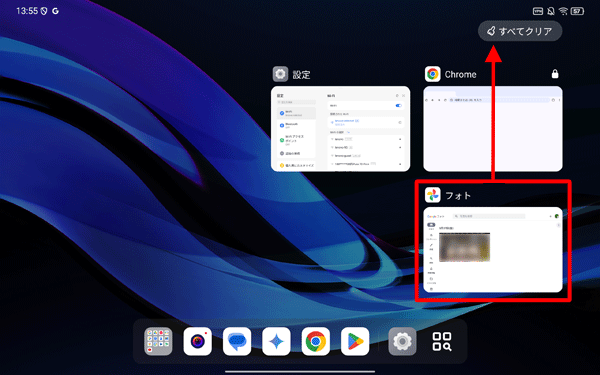Screen dimensions: 600x375
Task: Click the 設定 label text
Action: click(302, 75)
